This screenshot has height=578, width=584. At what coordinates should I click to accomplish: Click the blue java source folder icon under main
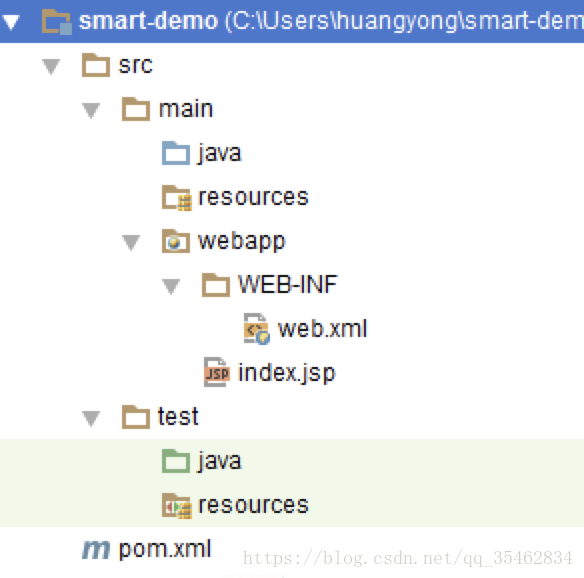(x=176, y=153)
